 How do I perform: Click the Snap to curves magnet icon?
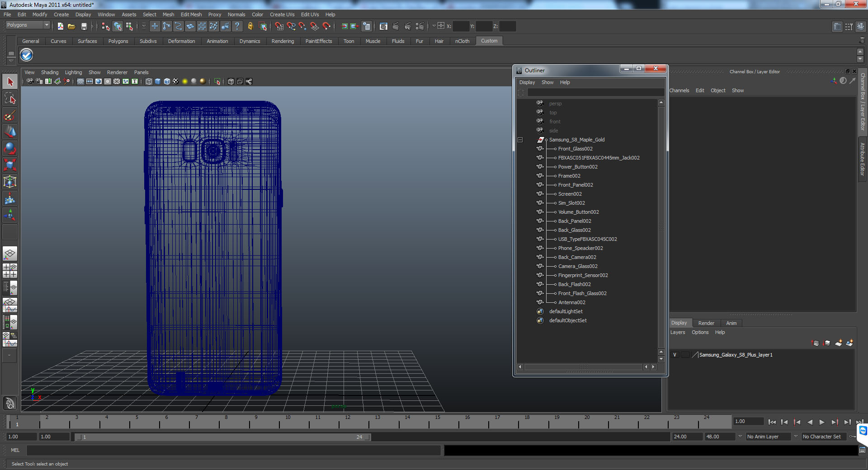click(291, 26)
